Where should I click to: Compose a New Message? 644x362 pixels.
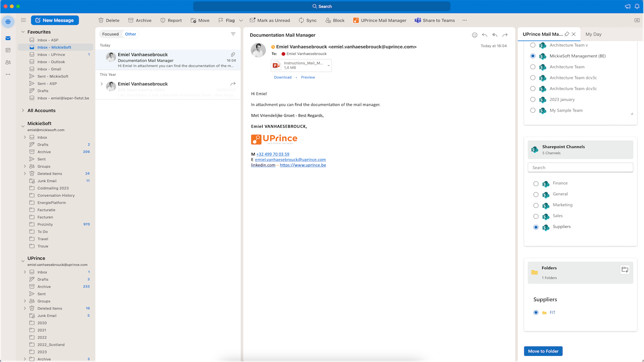tap(55, 20)
